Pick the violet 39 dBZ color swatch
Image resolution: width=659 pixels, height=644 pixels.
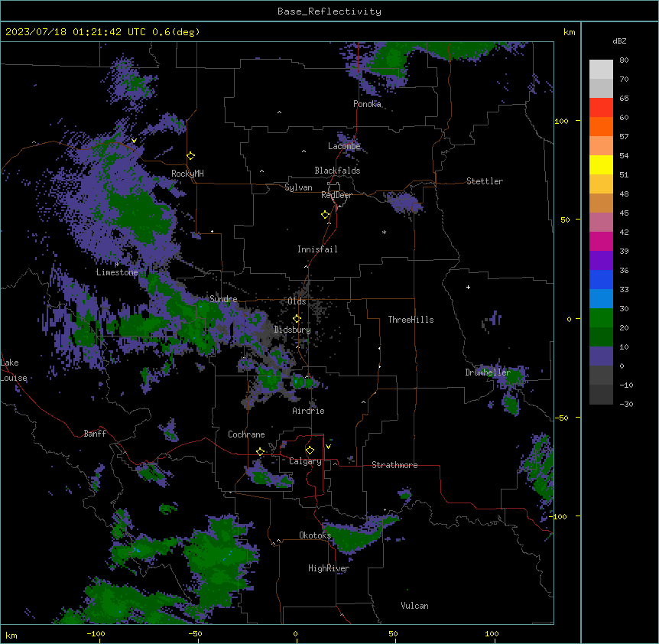pos(601,261)
